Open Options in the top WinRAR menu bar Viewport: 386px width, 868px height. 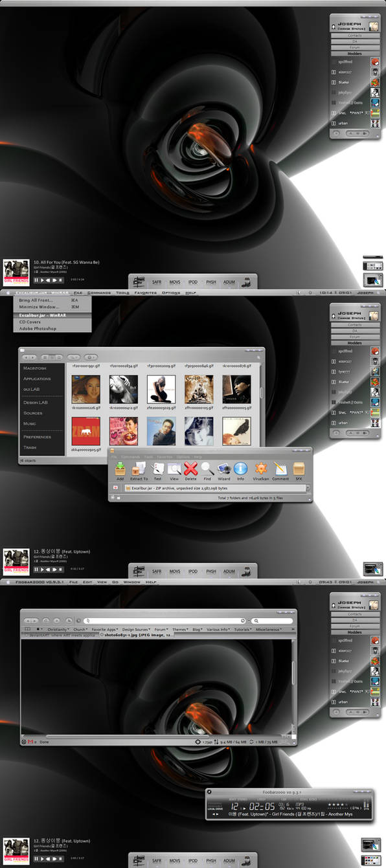pos(171,293)
